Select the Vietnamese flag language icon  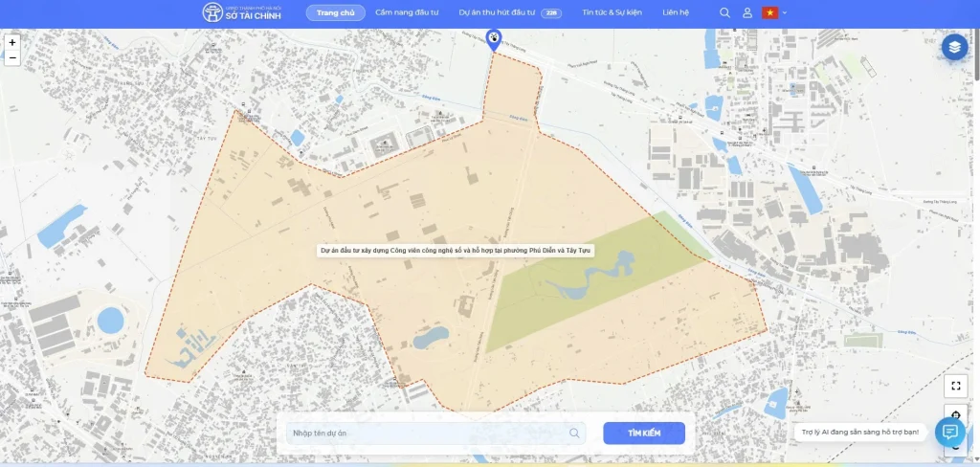pos(770,12)
